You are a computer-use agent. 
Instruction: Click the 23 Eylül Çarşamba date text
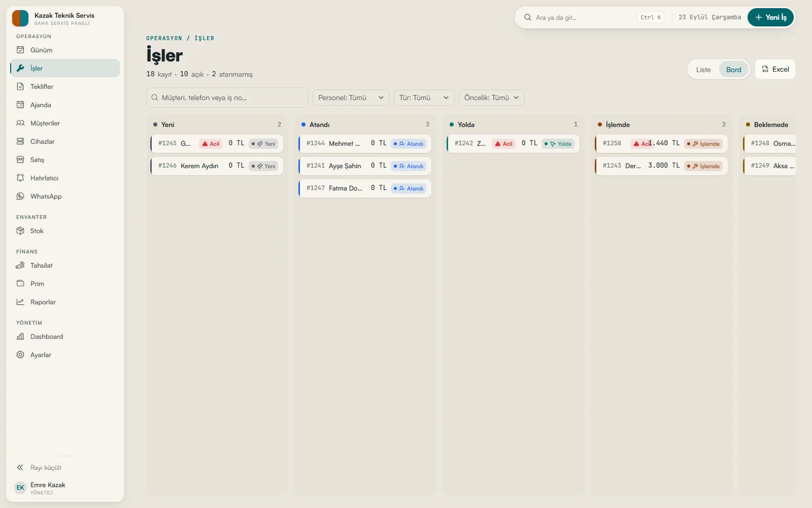pos(709,17)
